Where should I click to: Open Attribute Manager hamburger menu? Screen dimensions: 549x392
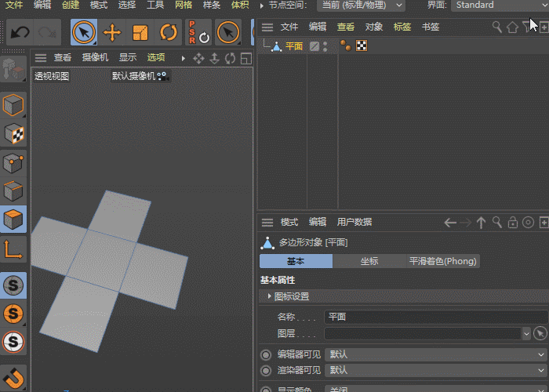[267, 222]
